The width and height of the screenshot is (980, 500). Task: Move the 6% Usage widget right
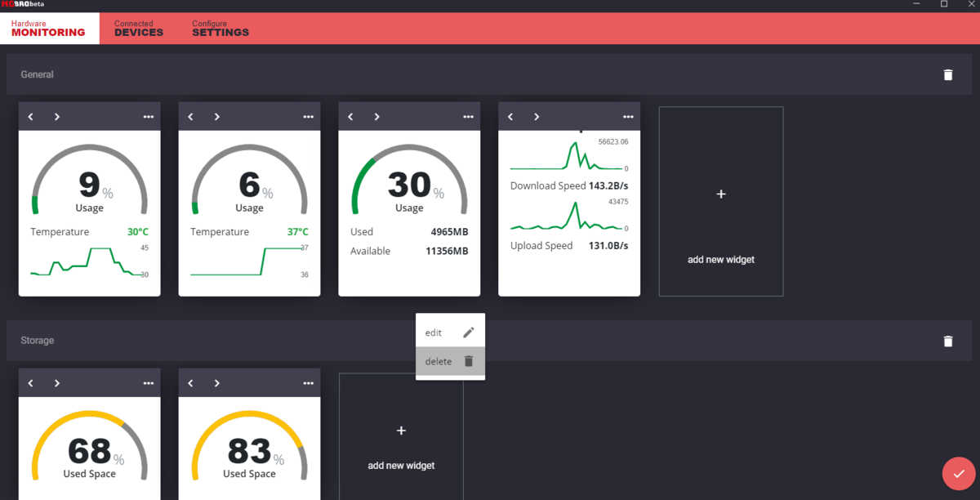217,117
